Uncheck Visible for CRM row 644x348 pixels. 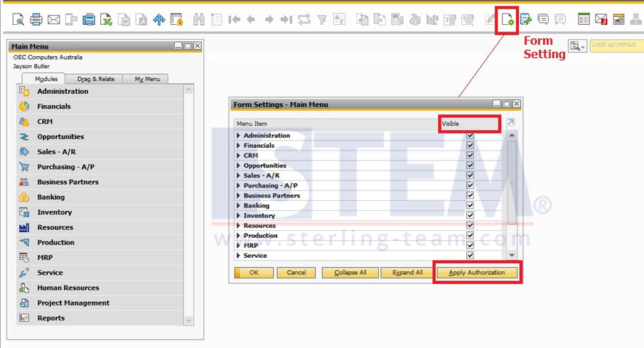coord(471,156)
